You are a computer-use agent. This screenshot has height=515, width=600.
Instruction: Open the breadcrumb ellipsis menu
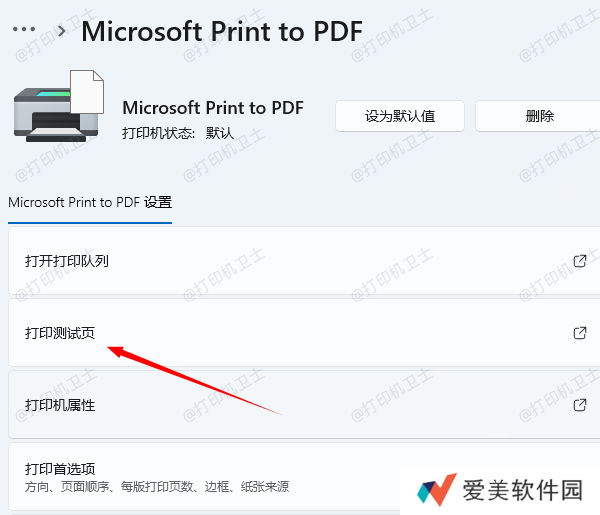pyautogui.click(x=24, y=29)
